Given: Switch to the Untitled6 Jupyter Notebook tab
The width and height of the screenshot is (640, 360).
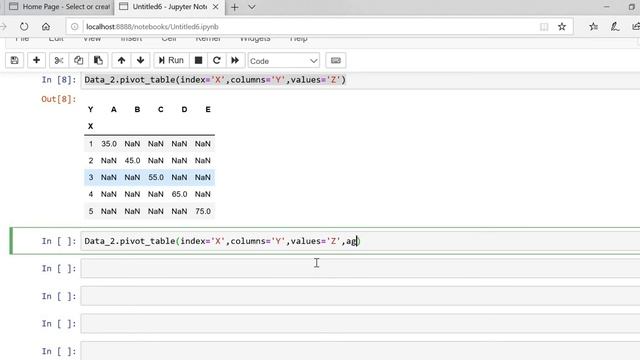Looking at the screenshot, I should [x=169, y=7].
